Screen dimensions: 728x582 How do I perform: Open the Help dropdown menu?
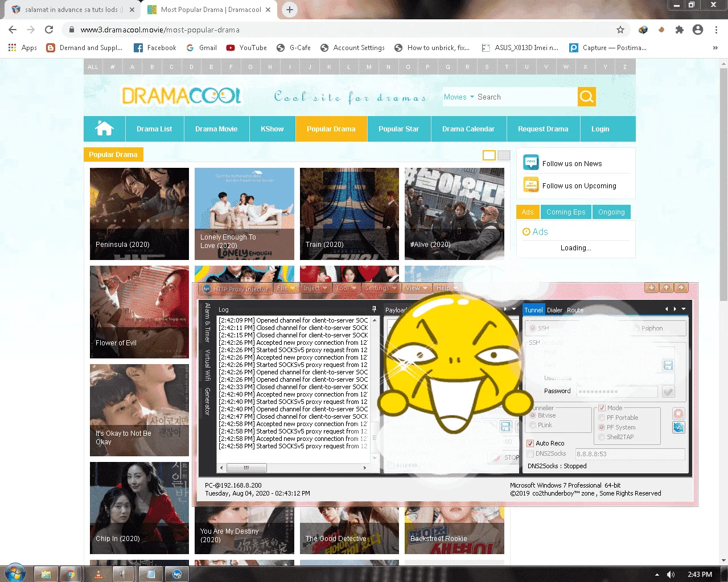click(x=447, y=288)
